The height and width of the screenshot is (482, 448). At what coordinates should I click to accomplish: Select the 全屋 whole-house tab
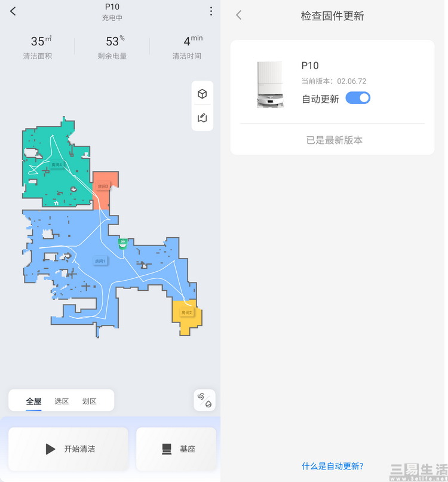tap(33, 401)
